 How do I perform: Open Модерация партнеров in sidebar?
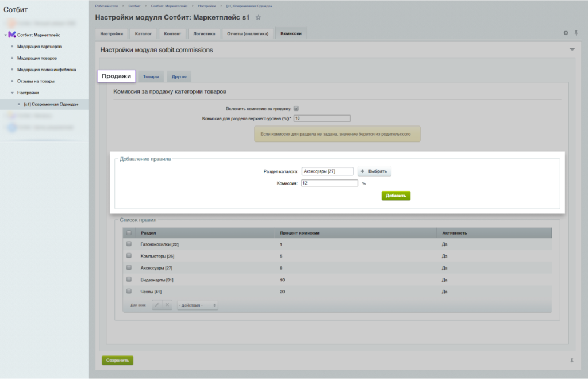[x=40, y=47]
